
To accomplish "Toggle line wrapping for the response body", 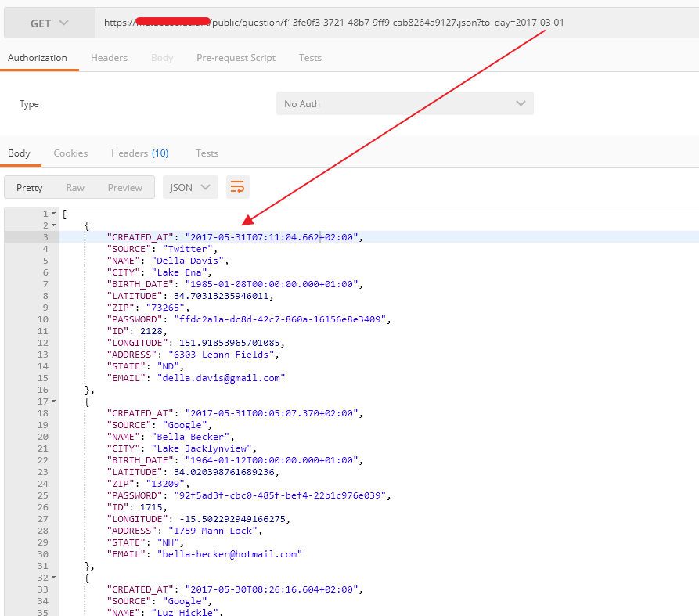I will click(237, 187).
